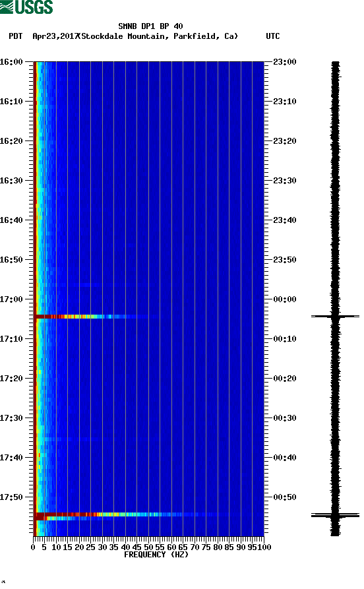Click the 100 Hz frequency axis label

(264, 547)
